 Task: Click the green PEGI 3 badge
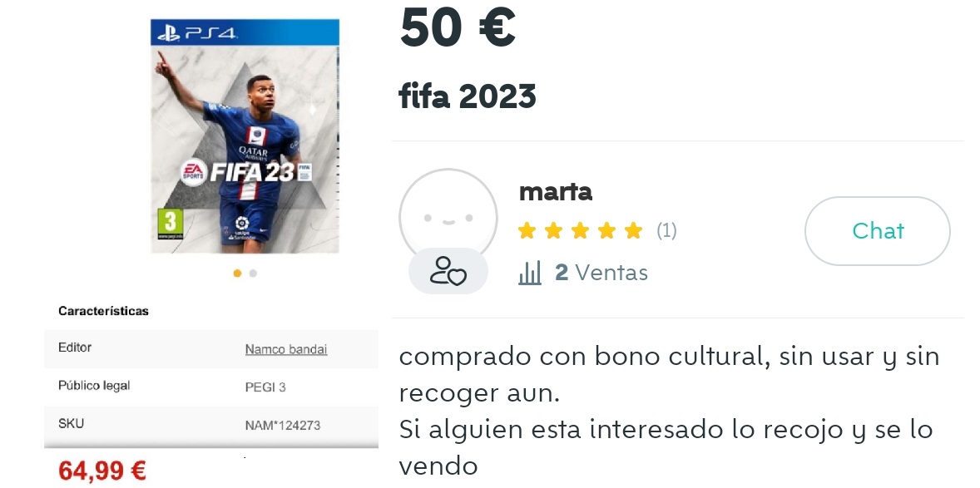pos(171,220)
